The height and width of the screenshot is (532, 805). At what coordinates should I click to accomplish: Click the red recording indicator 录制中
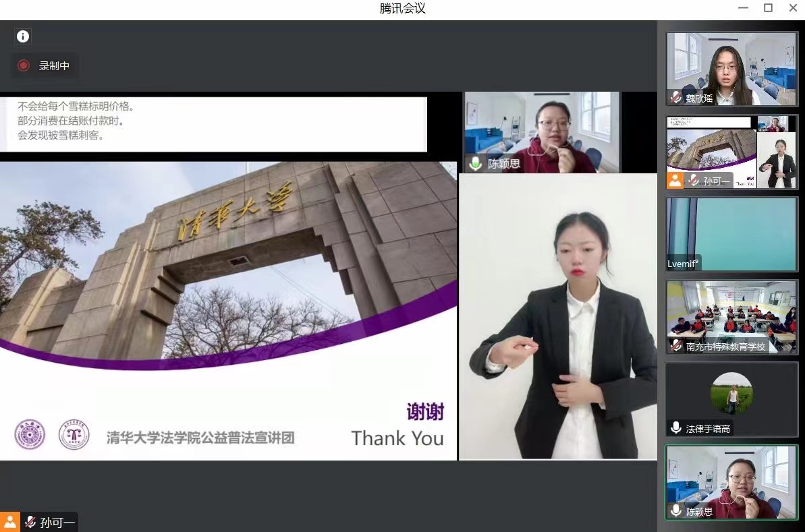coord(24,65)
